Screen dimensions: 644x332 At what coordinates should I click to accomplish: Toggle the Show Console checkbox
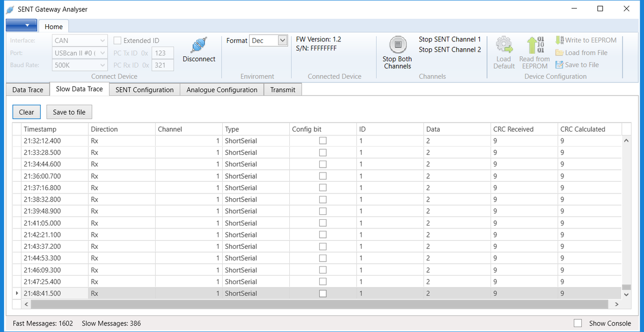point(578,323)
